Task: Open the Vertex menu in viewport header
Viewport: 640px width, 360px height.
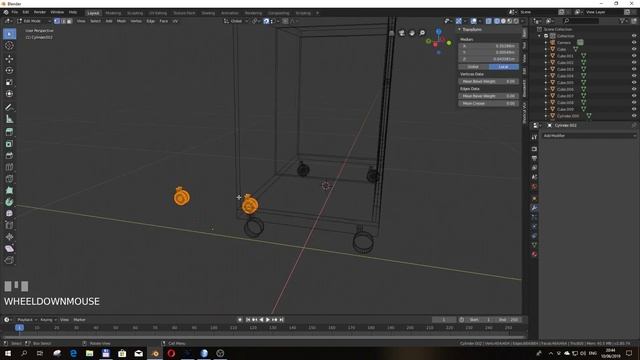Action: [x=136, y=21]
